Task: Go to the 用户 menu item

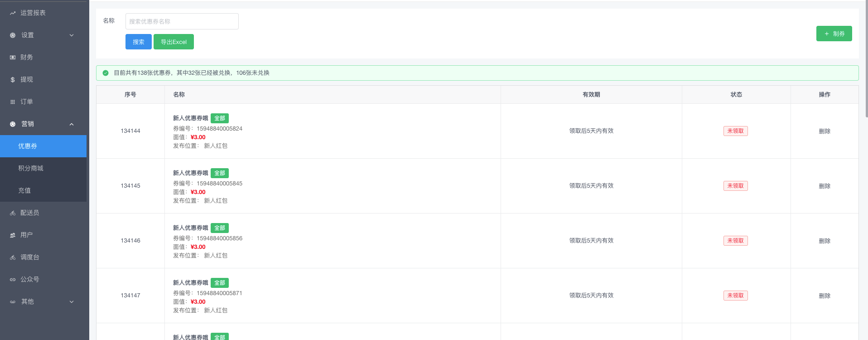Action: pos(43,235)
